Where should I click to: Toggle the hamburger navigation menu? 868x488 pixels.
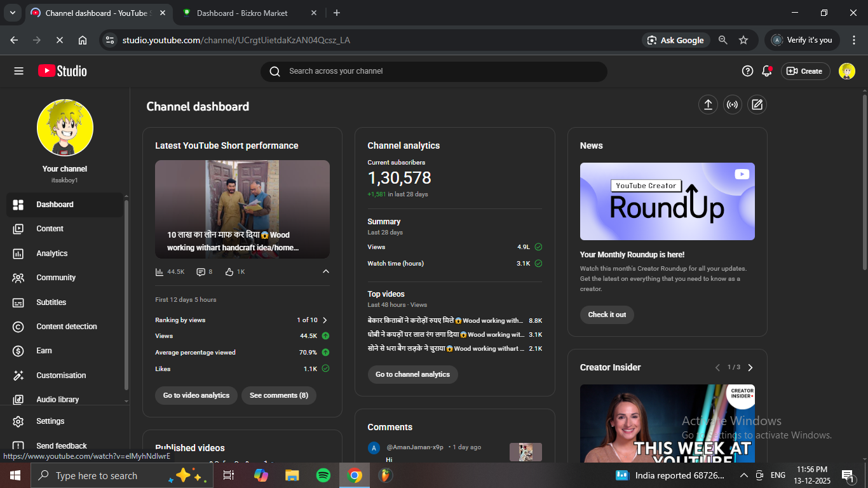click(x=18, y=71)
